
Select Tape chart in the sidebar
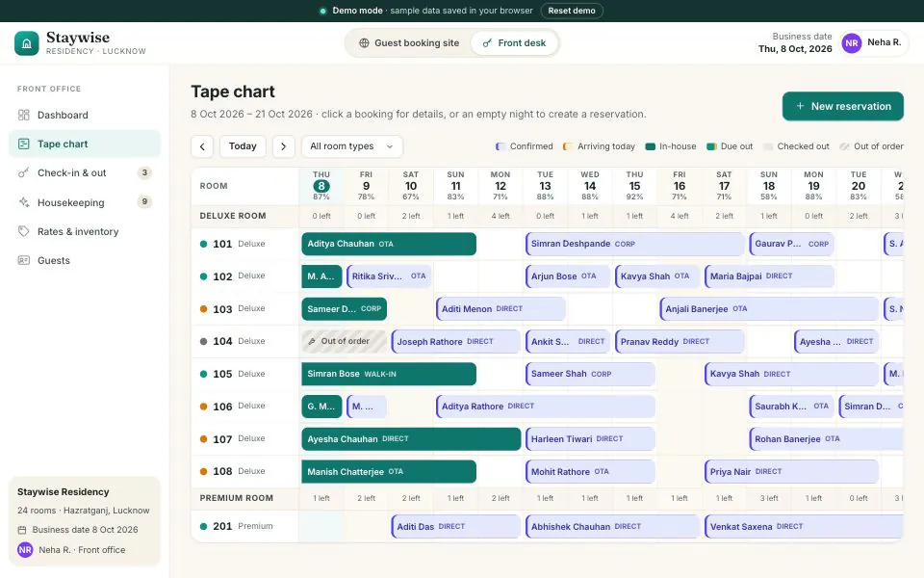85,144
